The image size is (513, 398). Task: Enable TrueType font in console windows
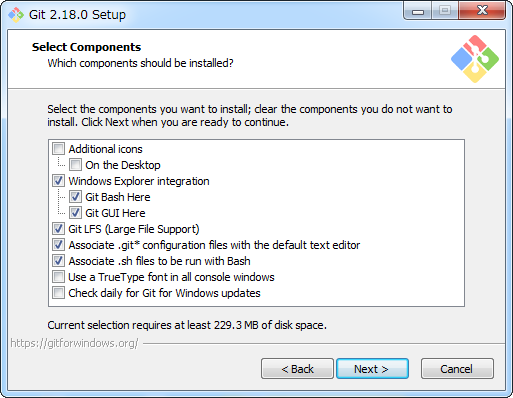point(59,277)
